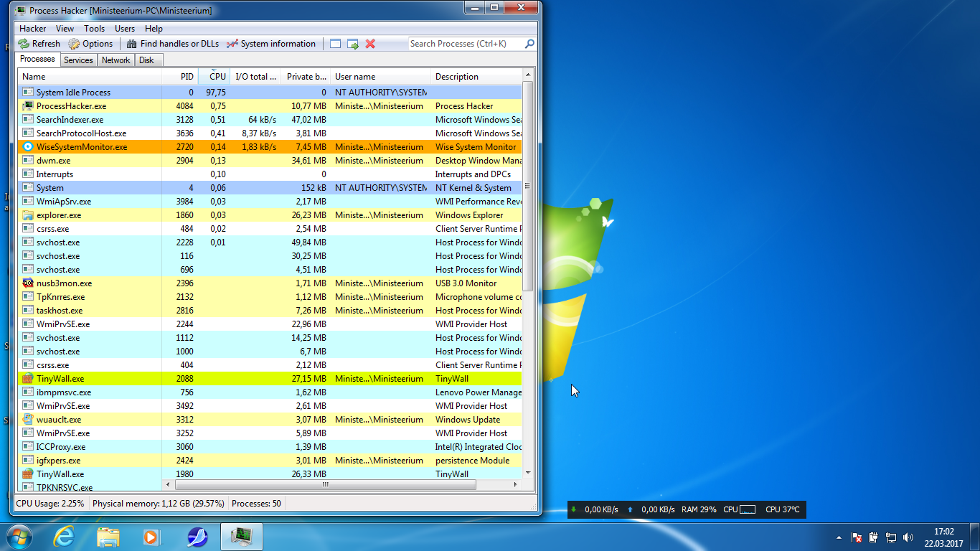Focus the Search Processes input field
Image resolution: width=980 pixels, height=551 pixels.
[x=466, y=44]
